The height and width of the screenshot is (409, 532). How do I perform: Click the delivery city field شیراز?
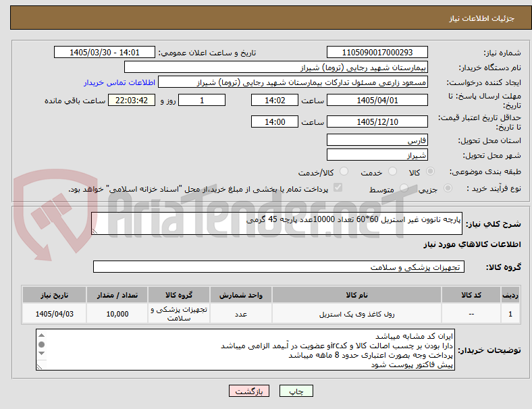[377, 155]
